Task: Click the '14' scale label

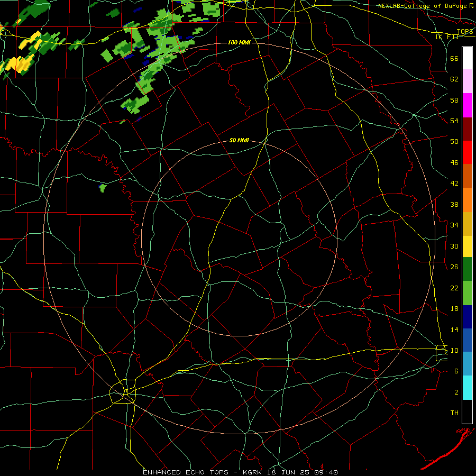Action: pyautogui.click(x=454, y=329)
